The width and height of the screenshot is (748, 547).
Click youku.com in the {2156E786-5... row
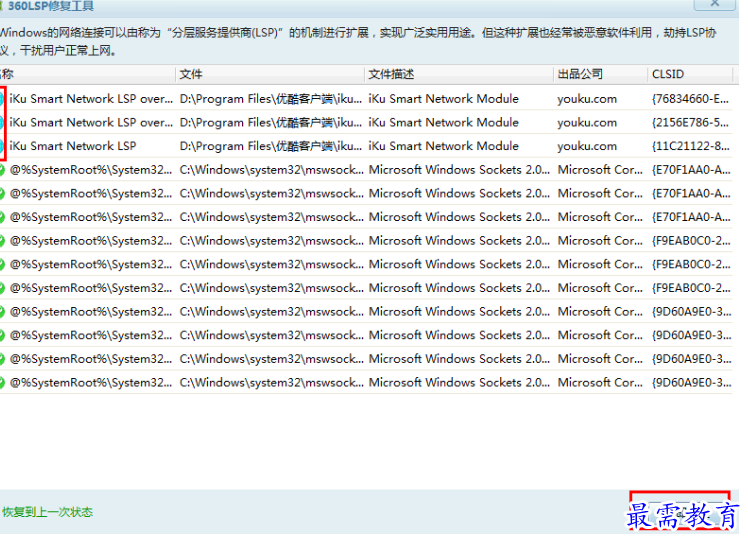587,123
